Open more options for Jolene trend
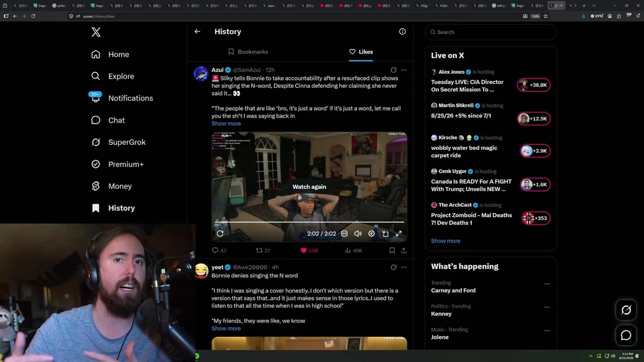The height and width of the screenshot is (362, 644). point(547,330)
